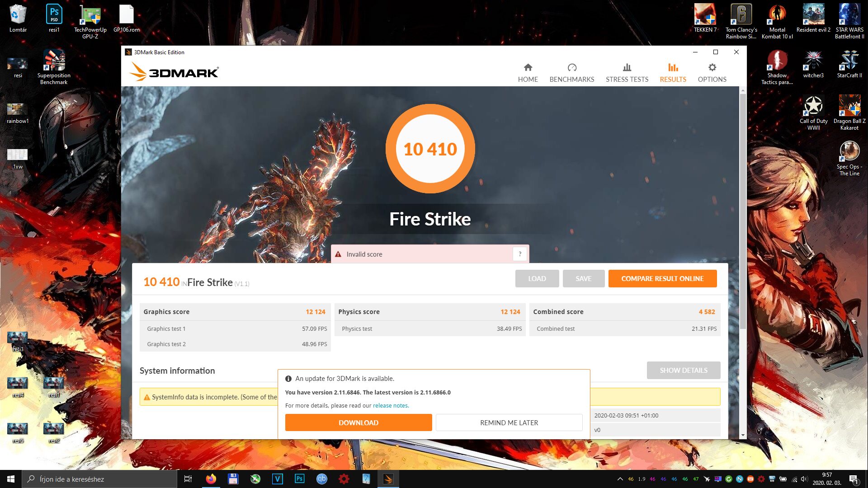This screenshot has height=488, width=868.
Task: Select the 1xw desktop file
Action: 18,159
